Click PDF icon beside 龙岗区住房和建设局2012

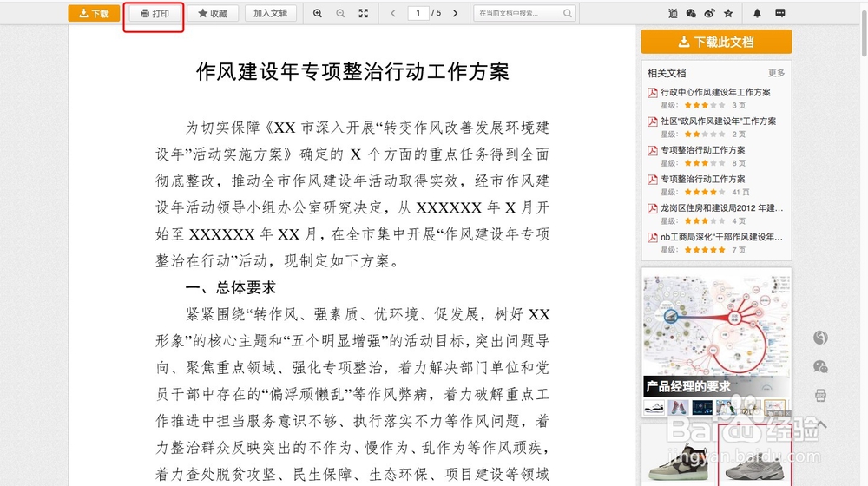(x=653, y=208)
